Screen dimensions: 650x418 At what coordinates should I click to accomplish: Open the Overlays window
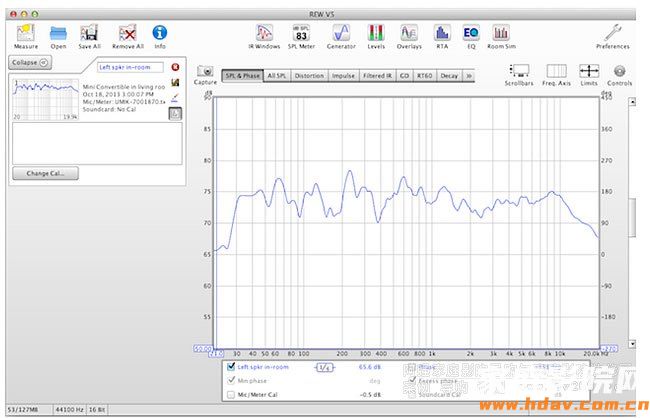pyautogui.click(x=409, y=36)
